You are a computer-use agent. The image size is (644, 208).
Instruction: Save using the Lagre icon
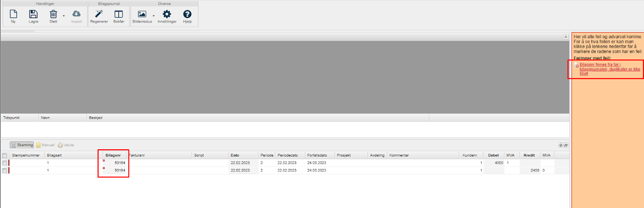(33, 16)
